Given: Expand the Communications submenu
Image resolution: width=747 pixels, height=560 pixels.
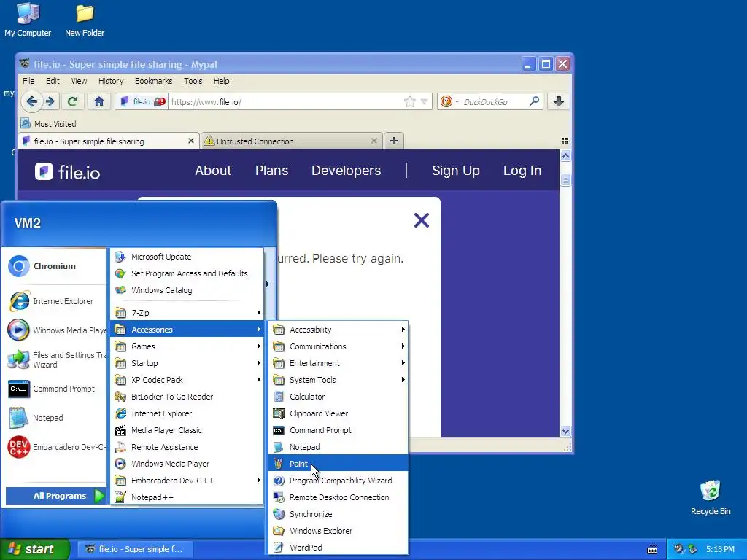Looking at the screenshot, I should (338, 346).
